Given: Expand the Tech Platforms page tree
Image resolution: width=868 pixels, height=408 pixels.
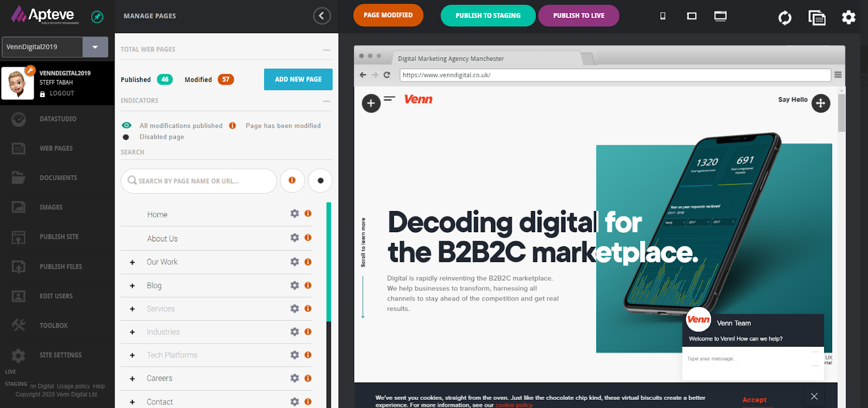Looking at the screenshot, I should point(132,355).
